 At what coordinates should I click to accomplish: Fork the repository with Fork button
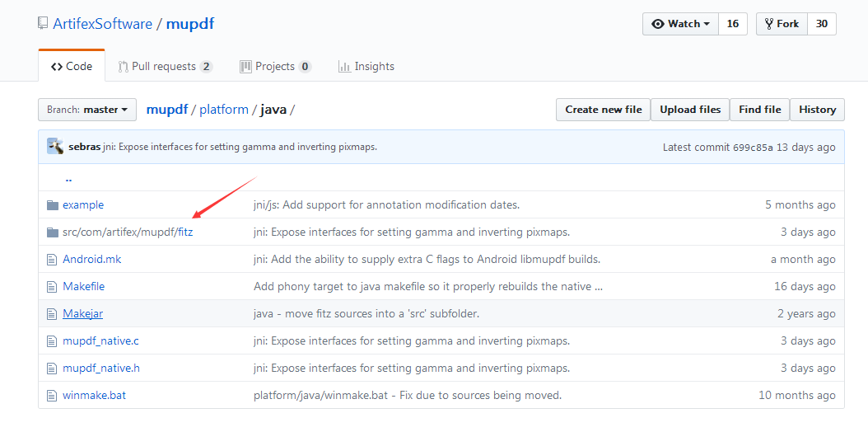click(782, 24)
